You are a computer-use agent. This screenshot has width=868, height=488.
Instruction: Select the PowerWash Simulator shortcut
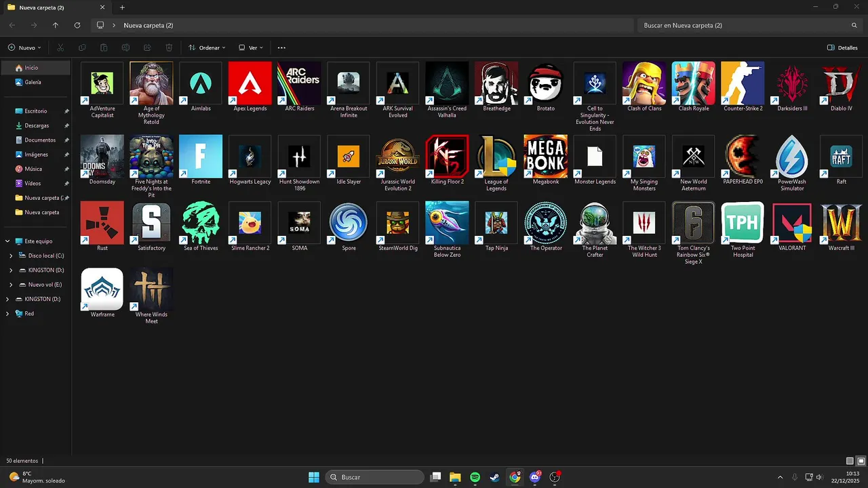(792, 157)
